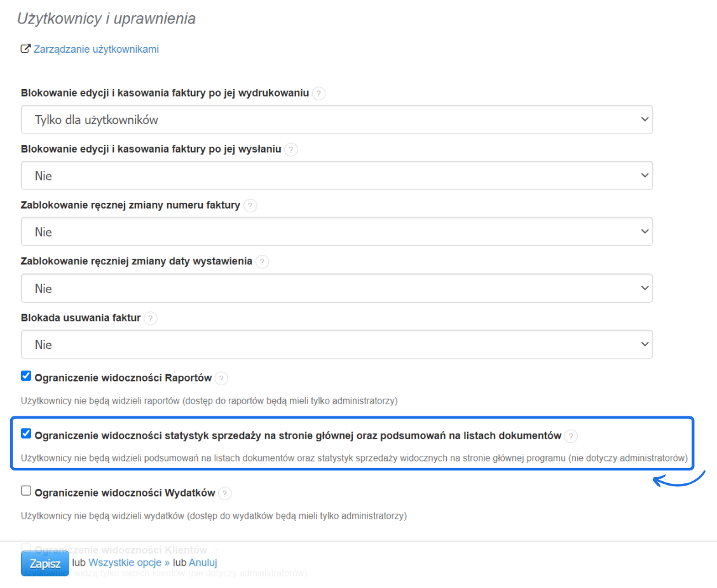Click help icon next to Ograniczenie widoczności Wydatków
The image size is (717, 588).
click(x=225, y=493)
